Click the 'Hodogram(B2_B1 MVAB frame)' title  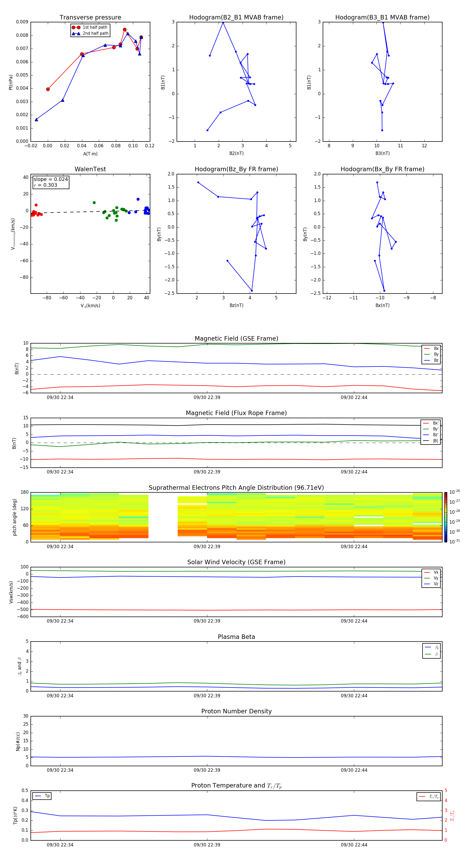click(236, 18)
